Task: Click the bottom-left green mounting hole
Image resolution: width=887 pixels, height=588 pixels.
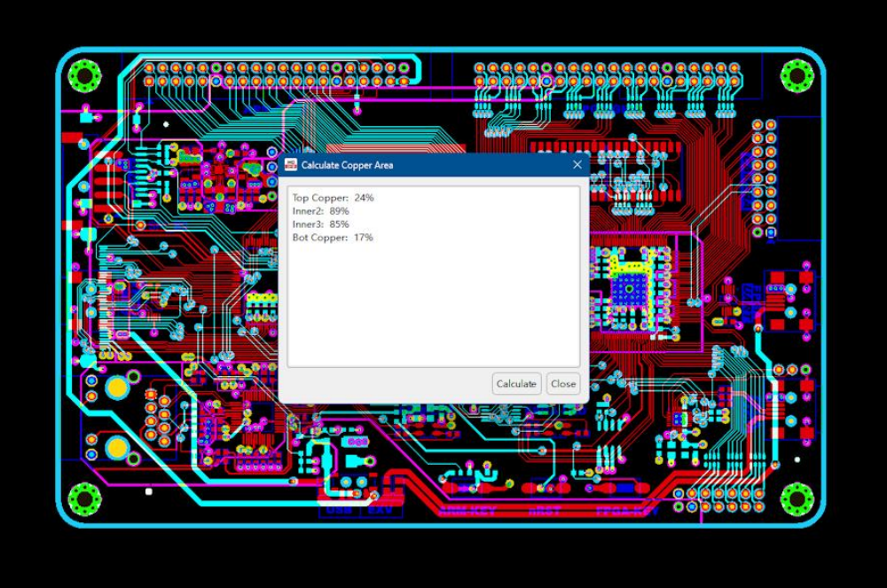Action: pos(85,499)
